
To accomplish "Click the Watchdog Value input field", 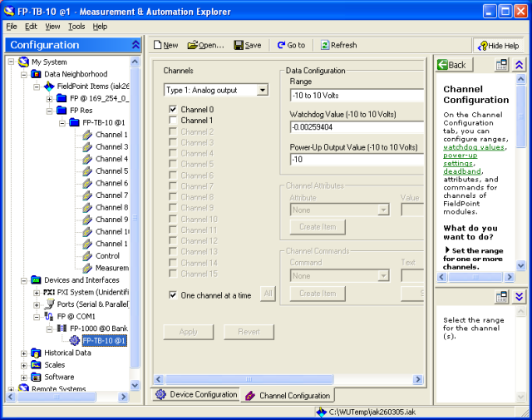I will point(357,127).
